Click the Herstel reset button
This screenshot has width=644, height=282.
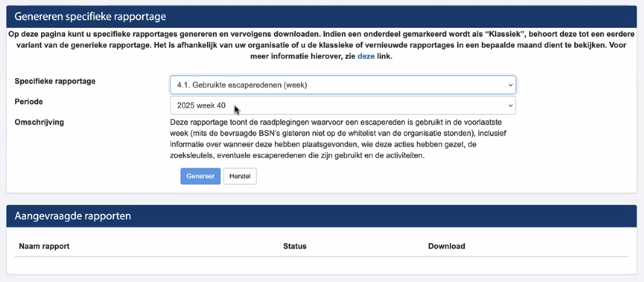tap(239, 176)
